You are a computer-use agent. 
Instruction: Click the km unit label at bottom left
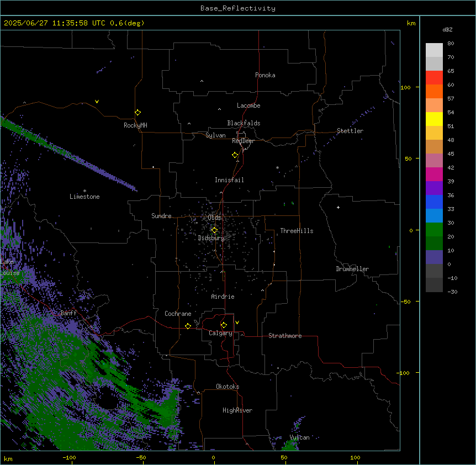(8, 458)
